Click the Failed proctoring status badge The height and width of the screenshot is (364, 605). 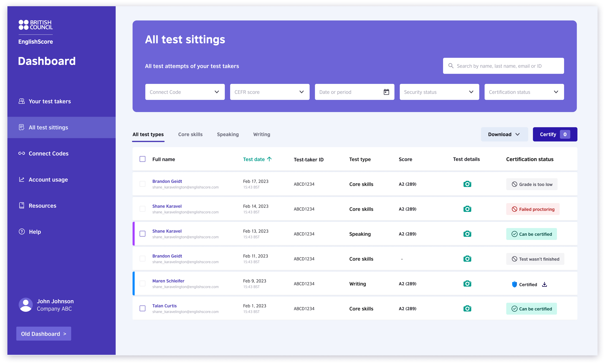[x=533, y=209]
